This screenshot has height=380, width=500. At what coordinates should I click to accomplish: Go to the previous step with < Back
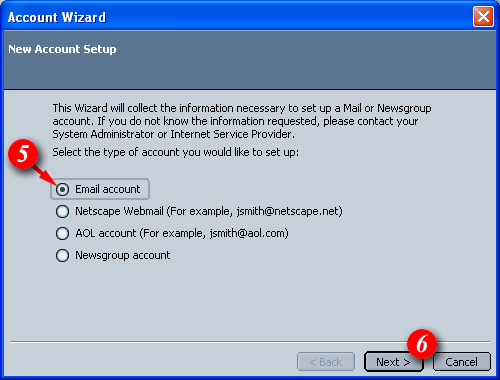coord(326,362)
